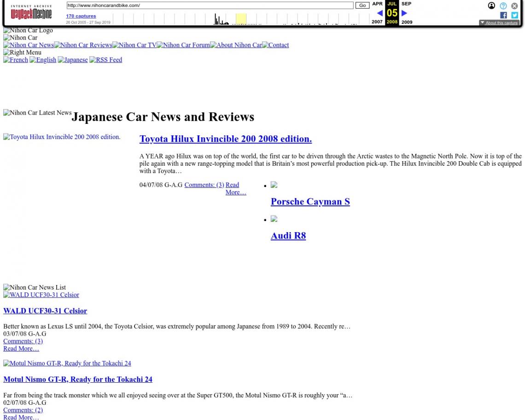Click Motul Nismo GT-R thumbnail image
This screenshot has height=420, width=525.
(x=67, y=363)
